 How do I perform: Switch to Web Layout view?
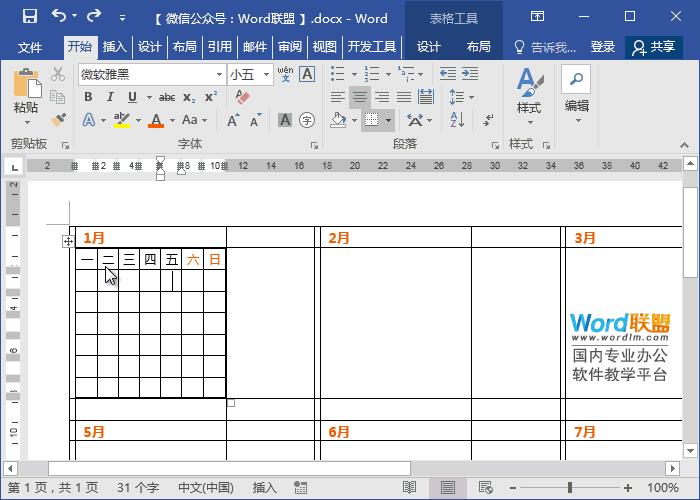485,487
